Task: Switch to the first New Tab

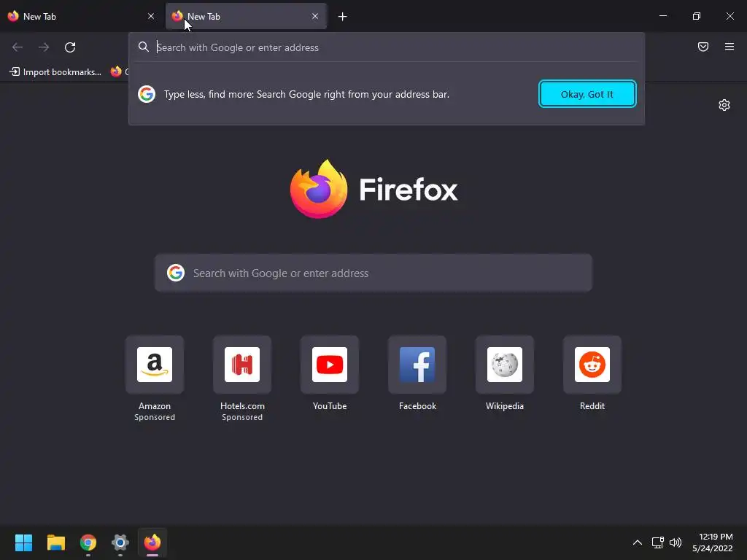Action: point(81,16)
